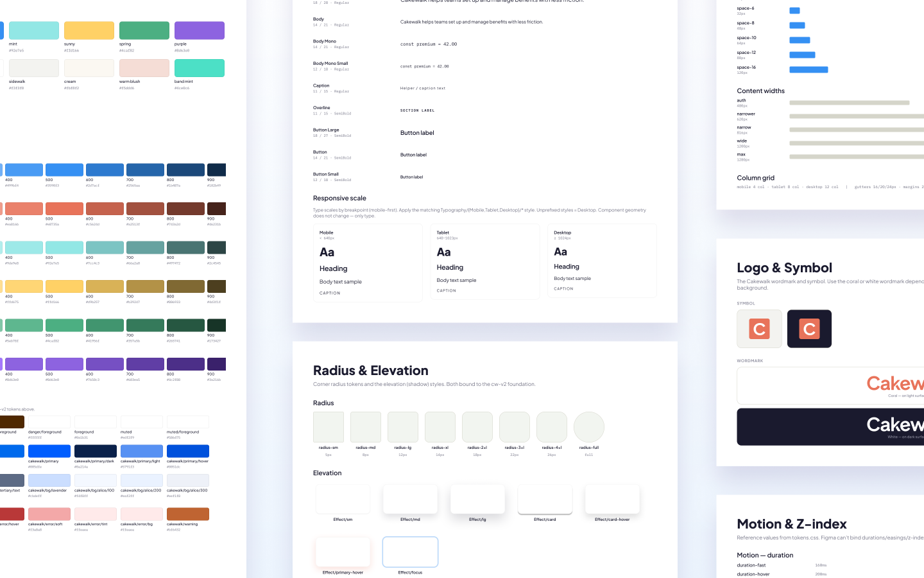Select the danger/foreground swatch
The height and width of the screenshot is (578, 924).
tap(49, 422)
